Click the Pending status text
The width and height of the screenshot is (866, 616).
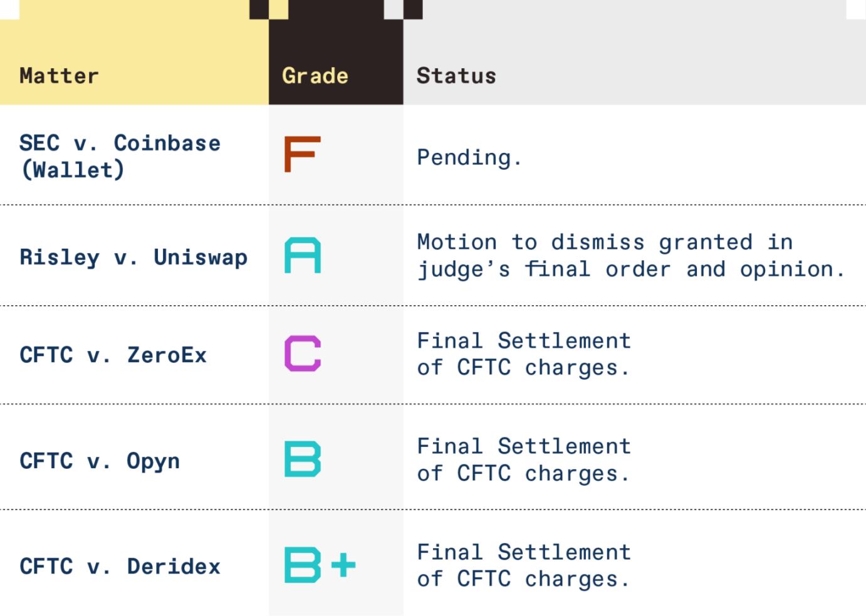(x=469, y=157)
